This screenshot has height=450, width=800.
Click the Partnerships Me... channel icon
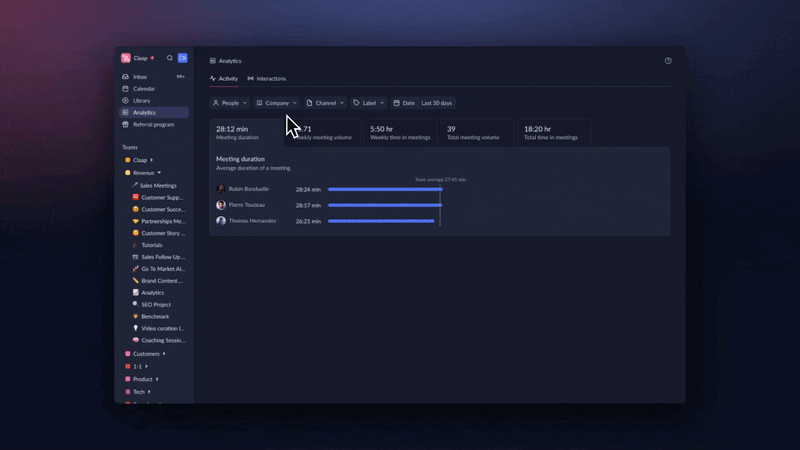(135, 221)
